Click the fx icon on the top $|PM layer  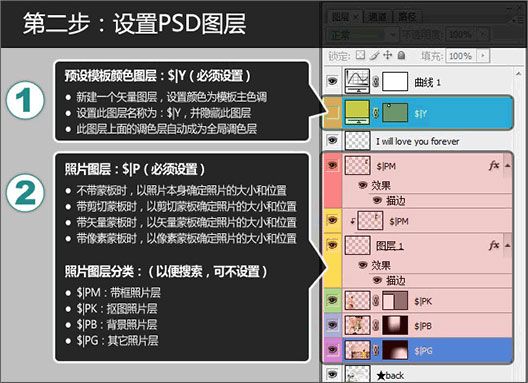pyautogui.click(x=494, y=165)
